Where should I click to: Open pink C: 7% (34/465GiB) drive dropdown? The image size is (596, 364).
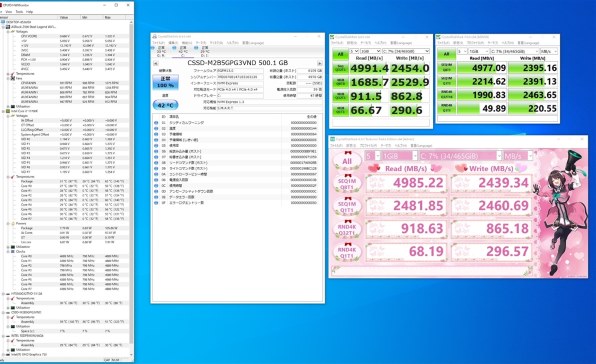pos(460,156)
